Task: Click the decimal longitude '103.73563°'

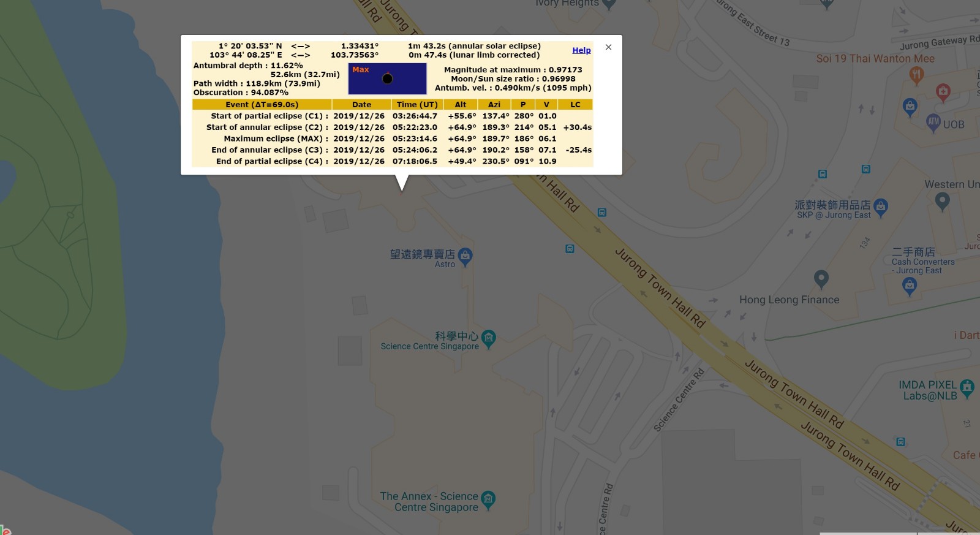Action: click(x=355, y=55)
